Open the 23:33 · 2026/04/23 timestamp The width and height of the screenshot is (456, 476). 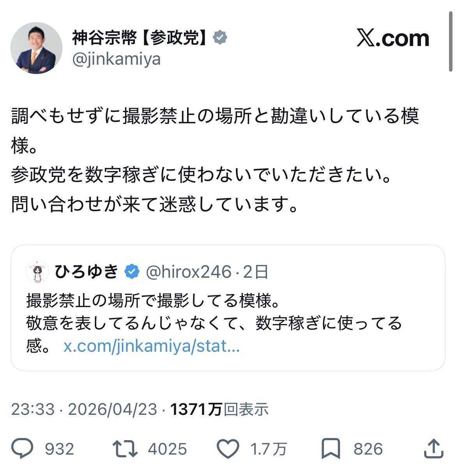84,409
